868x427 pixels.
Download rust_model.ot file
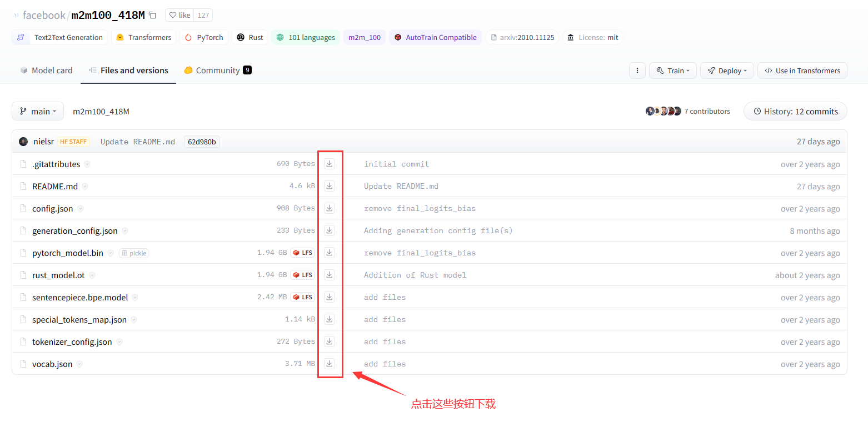(330, 275)
